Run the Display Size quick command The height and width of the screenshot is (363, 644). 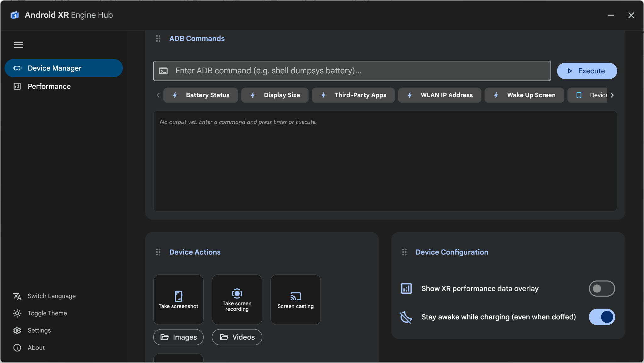275,95
